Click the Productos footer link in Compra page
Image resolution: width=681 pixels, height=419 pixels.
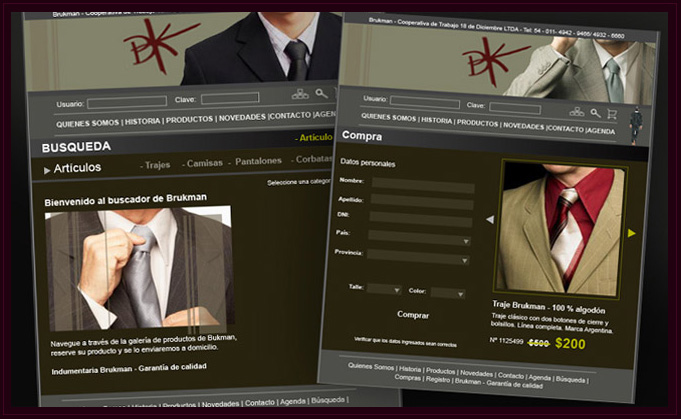440,371
